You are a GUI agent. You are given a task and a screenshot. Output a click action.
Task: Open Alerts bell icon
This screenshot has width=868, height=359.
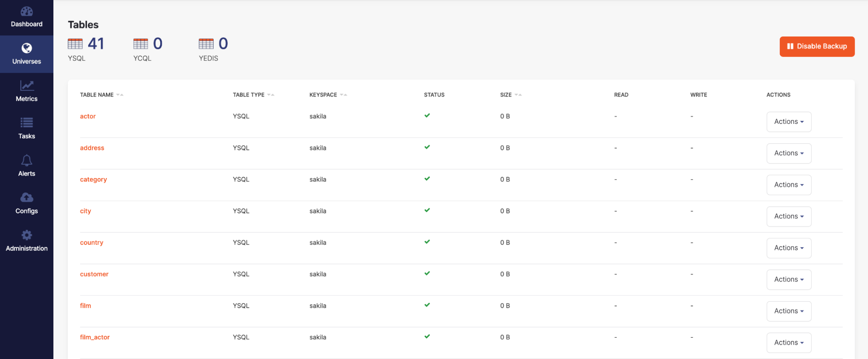pos(26,160)
